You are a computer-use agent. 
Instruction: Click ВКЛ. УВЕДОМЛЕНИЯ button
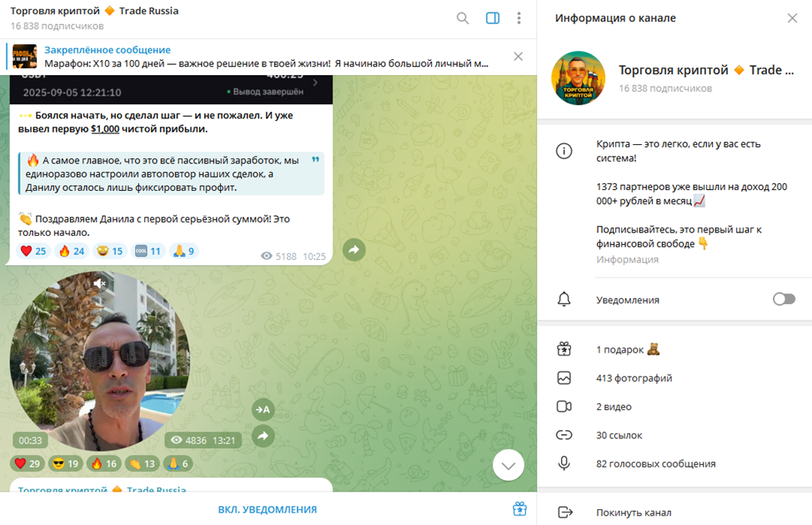268,509
